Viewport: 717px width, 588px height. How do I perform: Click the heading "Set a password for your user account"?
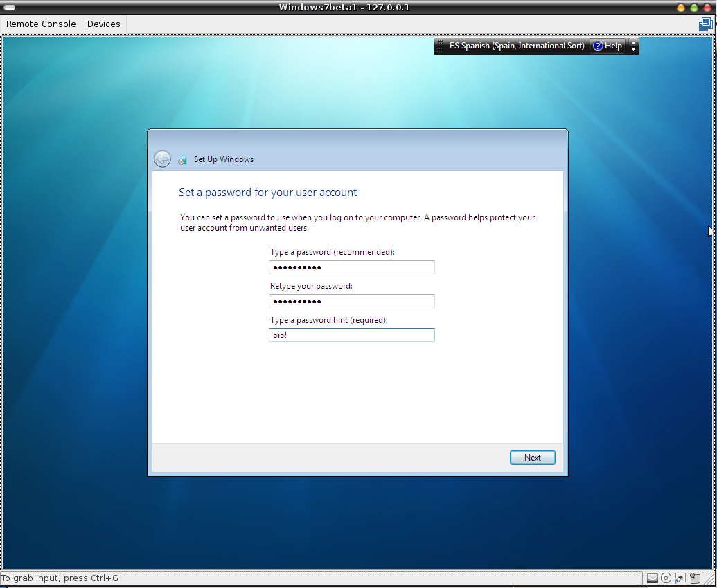point(268,192)
